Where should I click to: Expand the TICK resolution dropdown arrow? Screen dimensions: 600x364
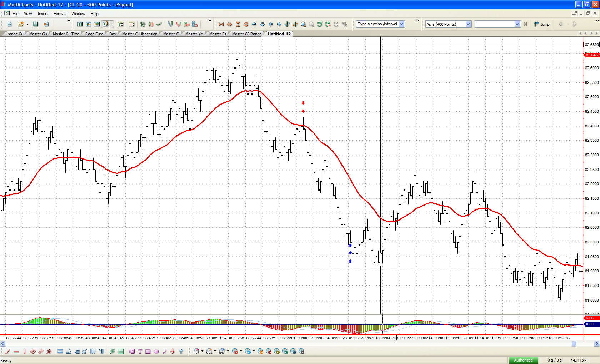tap(202, 351)
